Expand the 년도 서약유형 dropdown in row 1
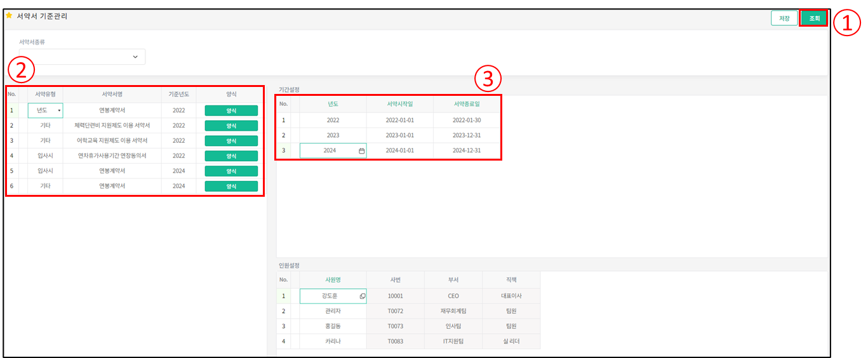 [x=59, y=111]
